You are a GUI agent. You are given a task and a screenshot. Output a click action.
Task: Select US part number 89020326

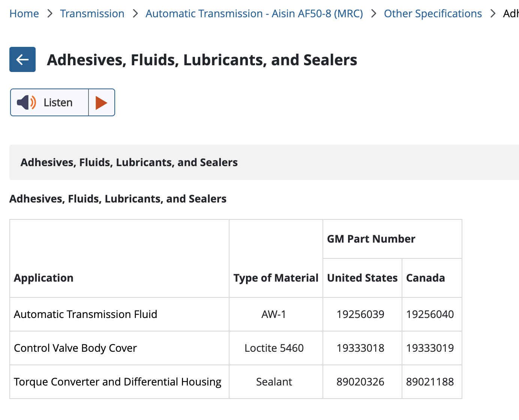click(x=360, y=382)
